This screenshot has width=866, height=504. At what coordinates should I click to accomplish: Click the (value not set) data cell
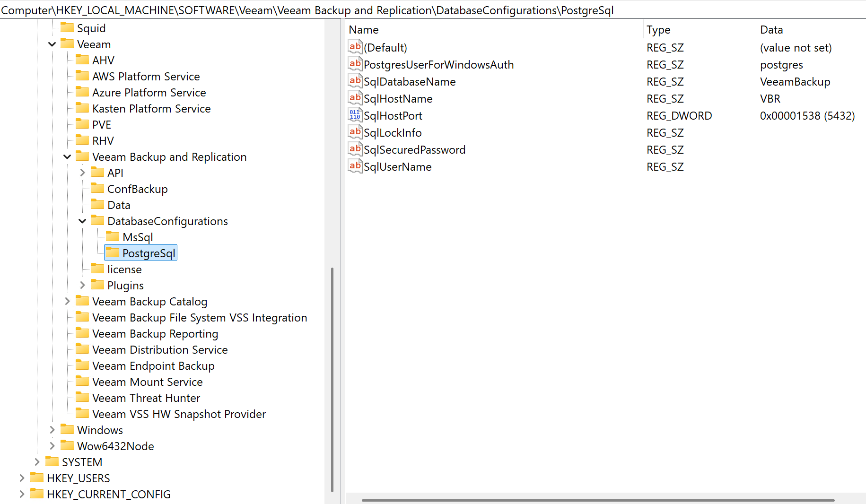tap(796, 47)
